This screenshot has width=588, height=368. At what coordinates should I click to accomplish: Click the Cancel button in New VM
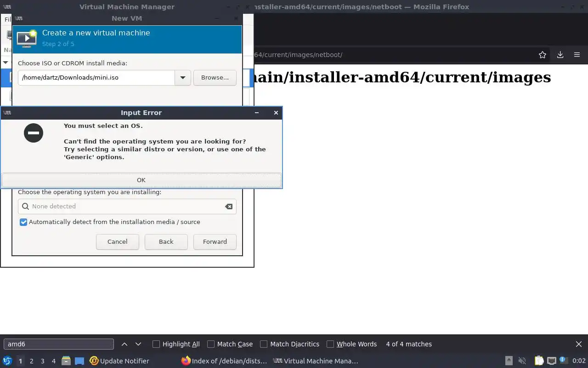tap(118, 241)
